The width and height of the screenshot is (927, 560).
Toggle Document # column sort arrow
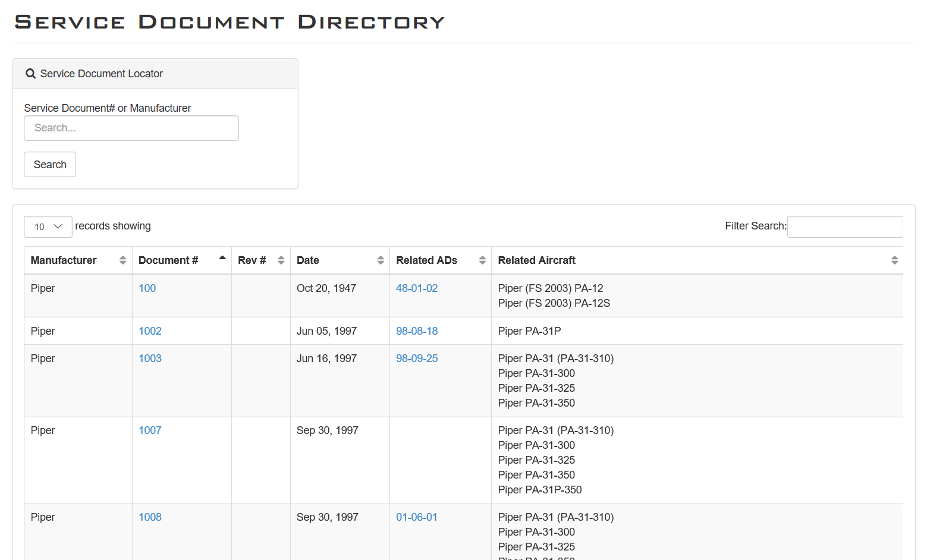tap(222, 258)
